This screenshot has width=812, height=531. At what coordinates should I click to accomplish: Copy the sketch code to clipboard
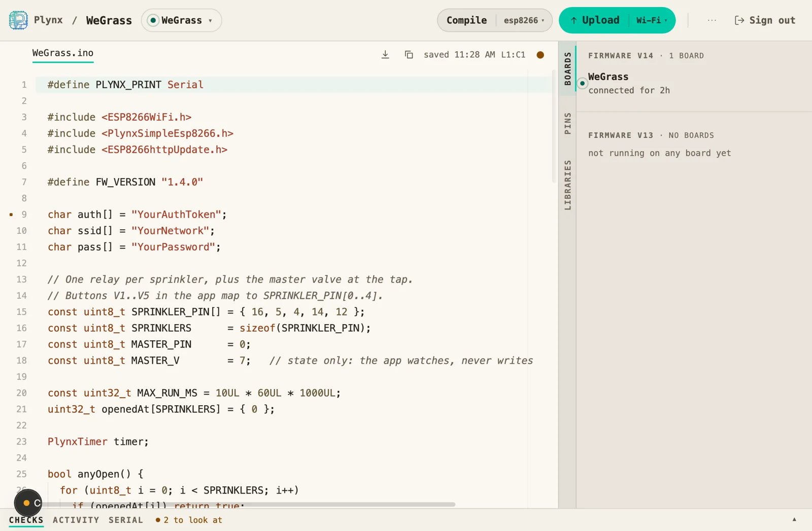(409, 54)
